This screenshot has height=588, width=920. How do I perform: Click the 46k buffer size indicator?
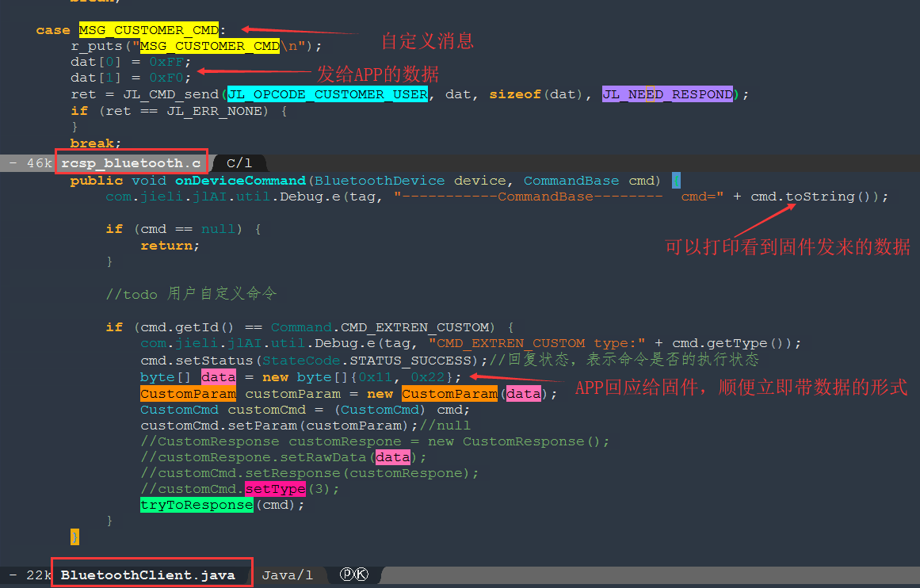click(x=40, y=162)
